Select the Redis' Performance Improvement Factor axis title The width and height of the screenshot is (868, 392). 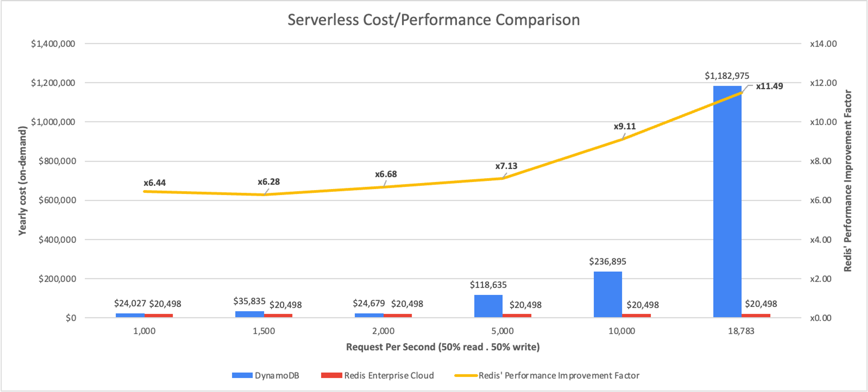(848, 181)
